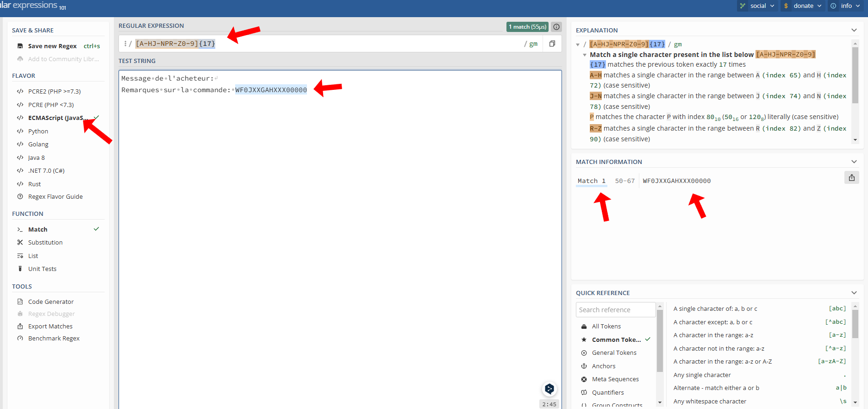Select PCRE2 (PHP >=7.3) flavor
The image size is (868, 409).
[54, 91]
